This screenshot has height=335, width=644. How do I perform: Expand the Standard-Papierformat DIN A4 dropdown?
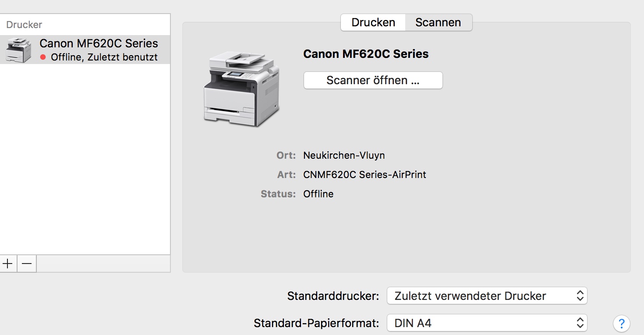coord(487,324)
